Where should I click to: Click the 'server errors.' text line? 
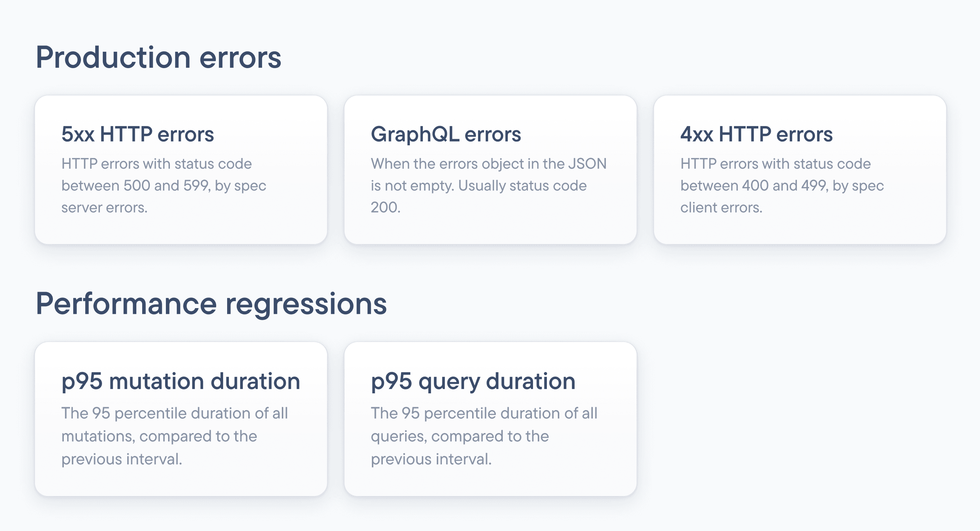click(104, 208)
